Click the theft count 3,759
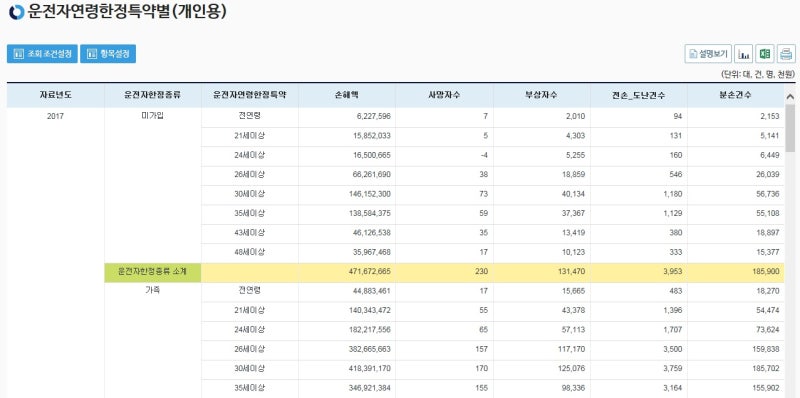Viewport: 800px width, 398px height. coord(672,369)
